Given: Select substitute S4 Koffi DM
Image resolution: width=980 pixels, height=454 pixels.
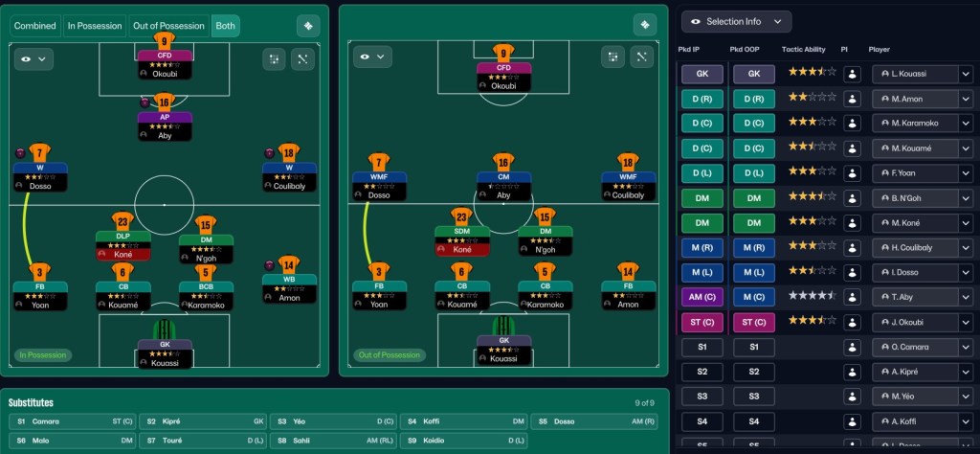Looking at the screenshot, I should click(464, 421).
